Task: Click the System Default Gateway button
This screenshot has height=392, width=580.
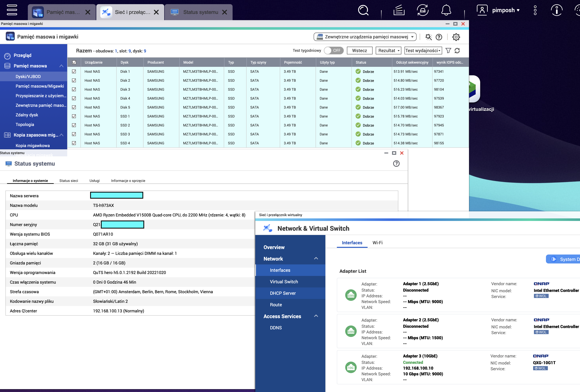Action: click(563, 259)
